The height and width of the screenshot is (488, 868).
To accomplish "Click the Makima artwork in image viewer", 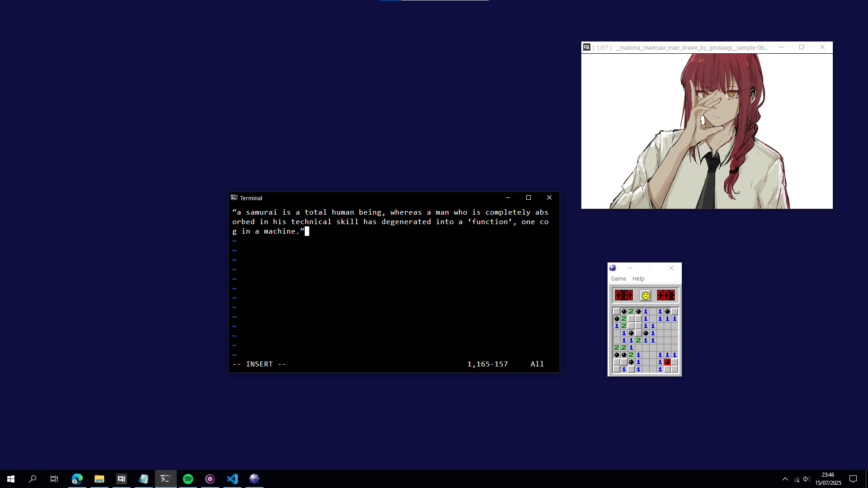I will point(707,131).
